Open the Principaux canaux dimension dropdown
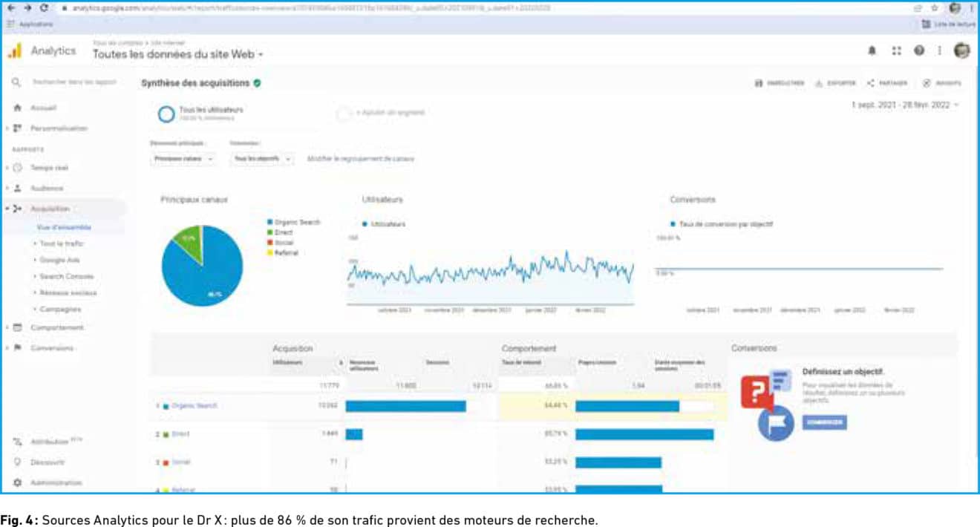Viewport: 980px width, 527px height. click(183, 159)
